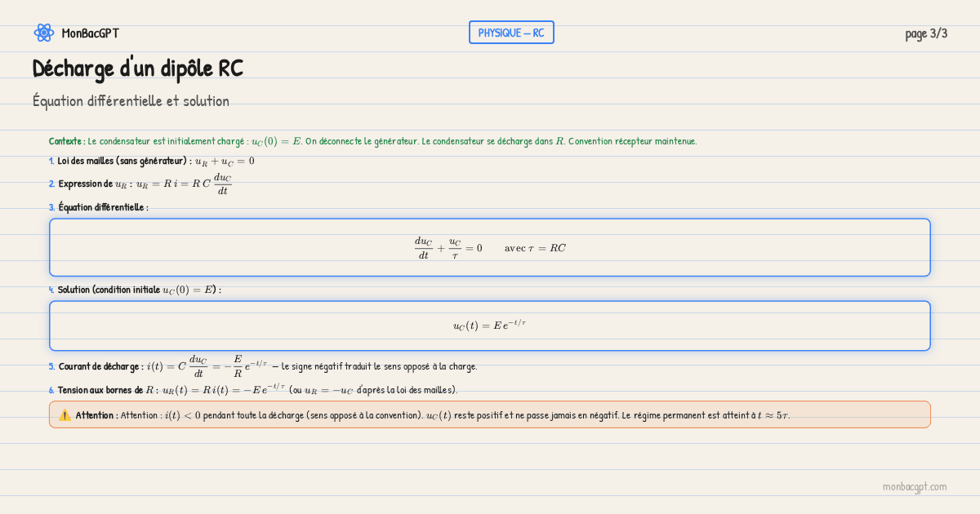Screen dimensions: 980x514
Task: Click the page 3/3 indicator
Action: (926, 33)
